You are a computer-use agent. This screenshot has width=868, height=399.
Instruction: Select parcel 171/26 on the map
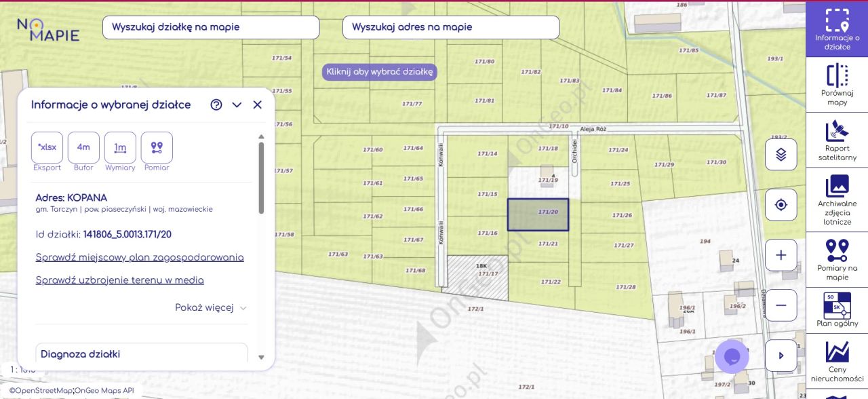[x=622, y=215]
